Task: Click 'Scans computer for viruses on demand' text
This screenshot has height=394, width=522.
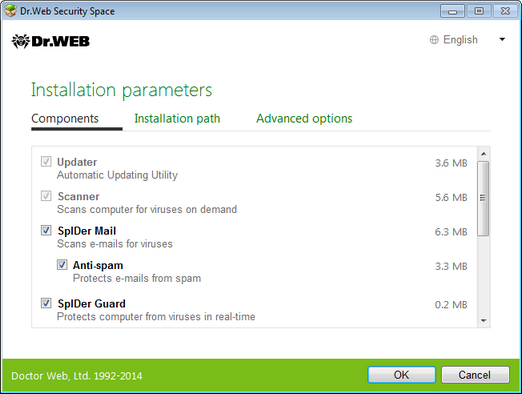Action: [147, 209]
